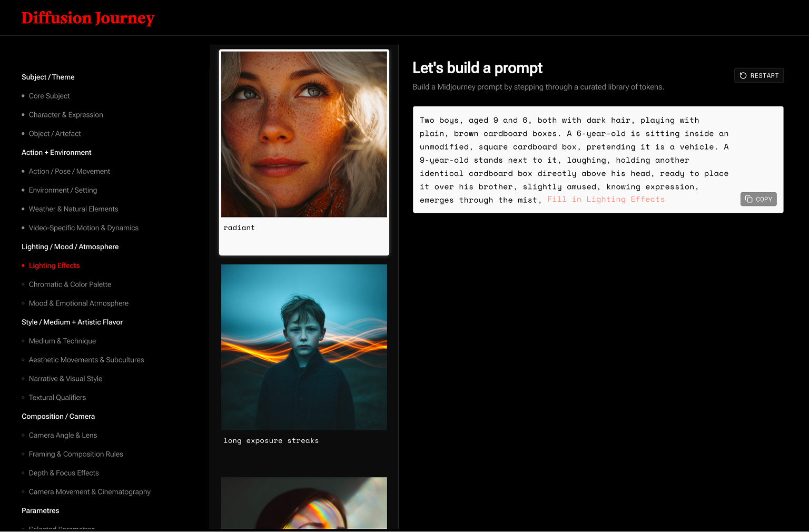This screenshot has width=809, height=532.
Task: Choose Framing & Composition Rules
Action: coord(76,454)
